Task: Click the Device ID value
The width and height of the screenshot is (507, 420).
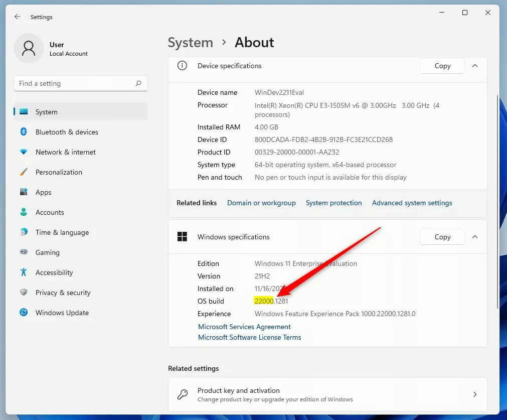Action: [x=323, y=140]
